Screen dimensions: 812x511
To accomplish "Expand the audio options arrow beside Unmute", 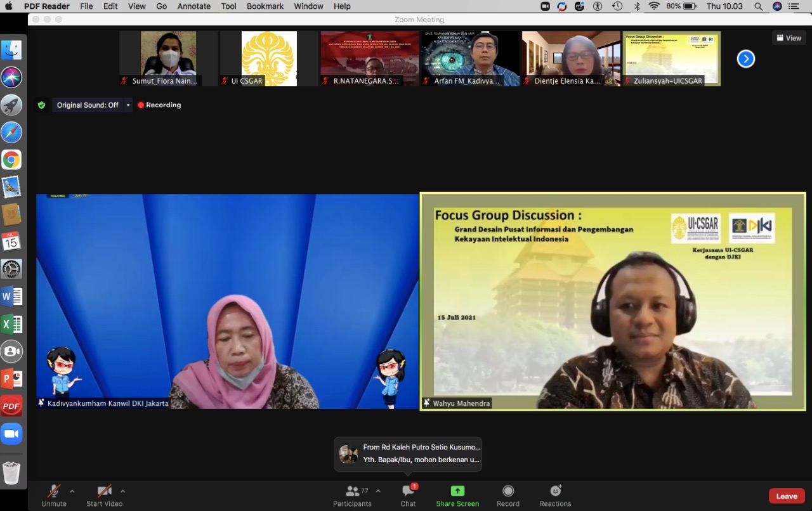I will point(72,491).
